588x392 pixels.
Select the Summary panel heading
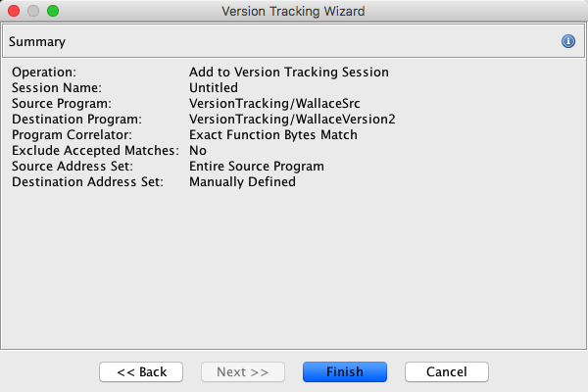[x=39, y=42]
